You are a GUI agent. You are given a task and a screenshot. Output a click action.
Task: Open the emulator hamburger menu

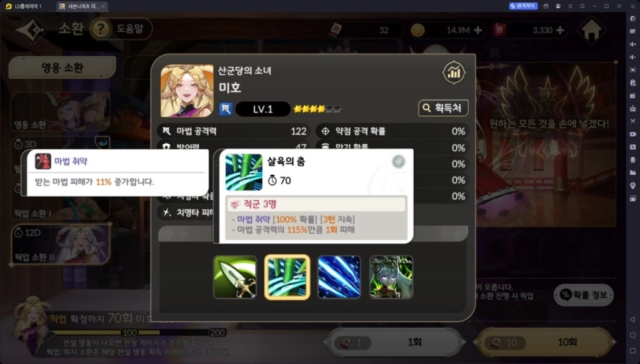tap(570, 6)
